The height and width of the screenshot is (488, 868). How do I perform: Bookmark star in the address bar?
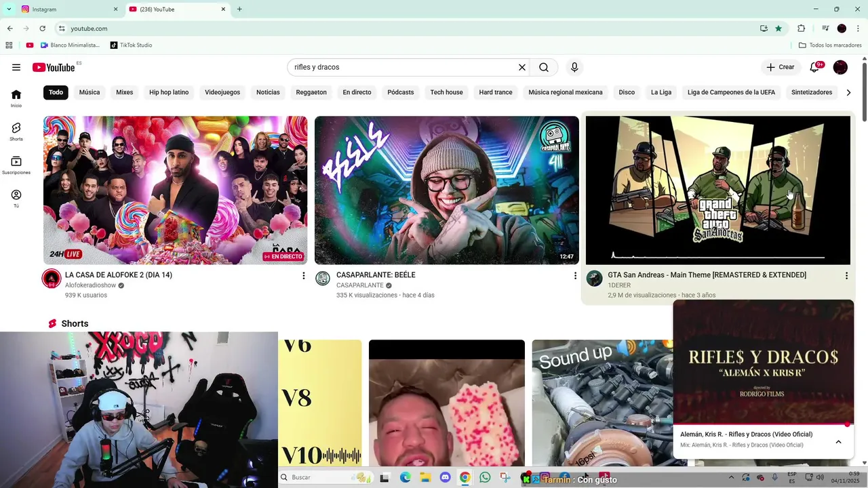pos(778,28)
